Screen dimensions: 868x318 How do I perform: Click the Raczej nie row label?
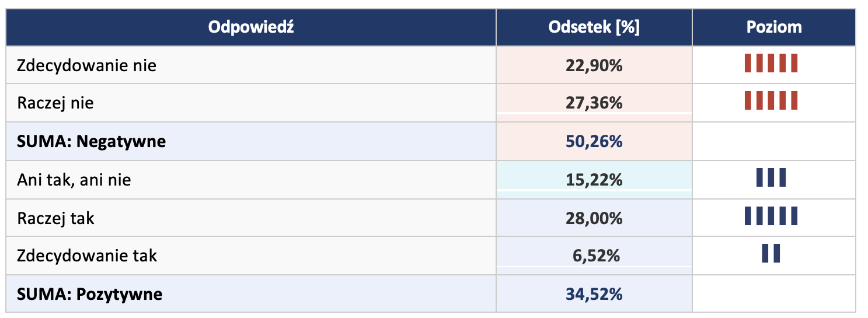point(55,103)
